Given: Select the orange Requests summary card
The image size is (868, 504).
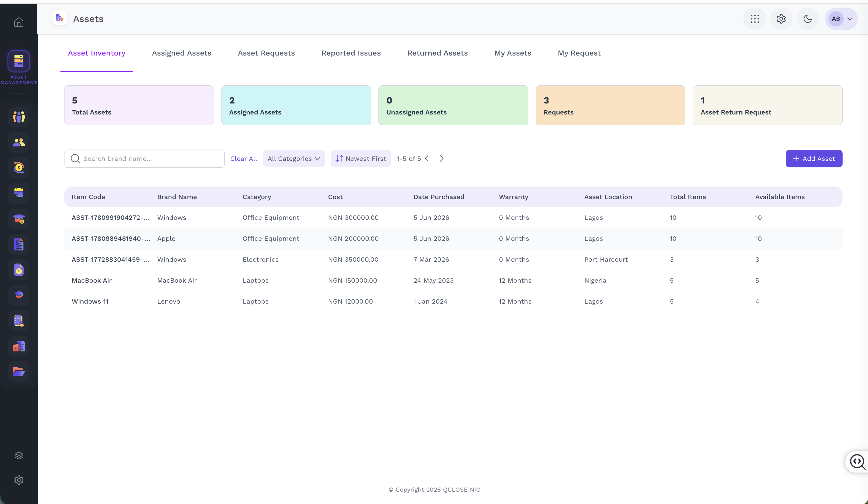Looking at the screenshot, I should (610, 105).
